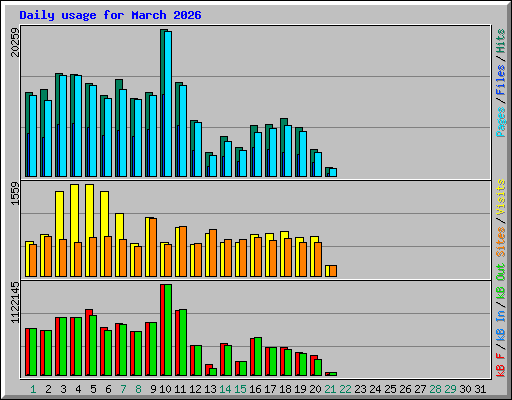The width and height of the screenshot is (512, 400).
Task: Click day 13 on the x-axis
Action: [x=210, y=389]
